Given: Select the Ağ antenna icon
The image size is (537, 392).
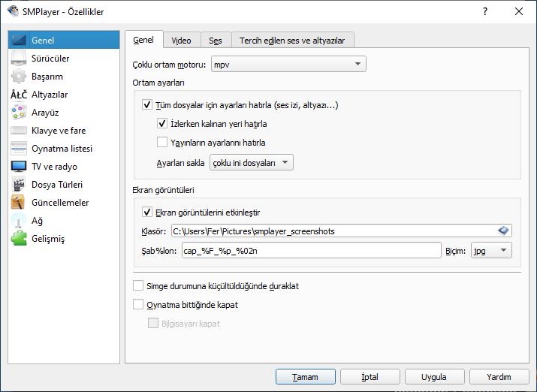Looking at the screenshot, I should [19, 221].
